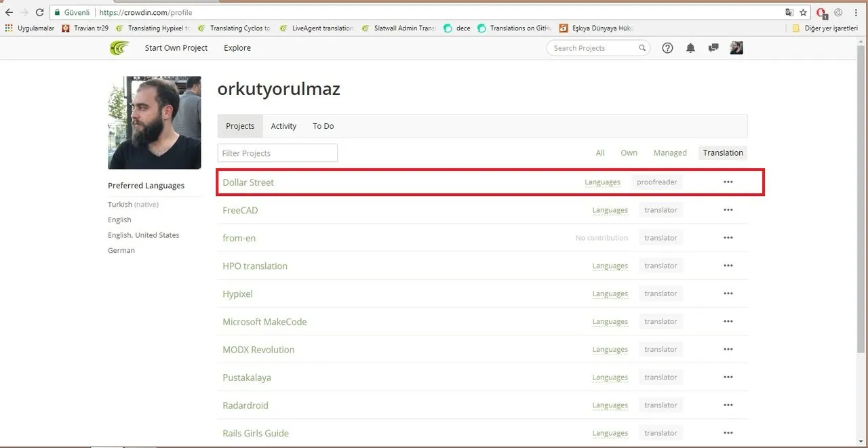The height and width of the screenshot is (448, 868).
Task: Switch to the To Do tab
Action: [x=323, y=126]
